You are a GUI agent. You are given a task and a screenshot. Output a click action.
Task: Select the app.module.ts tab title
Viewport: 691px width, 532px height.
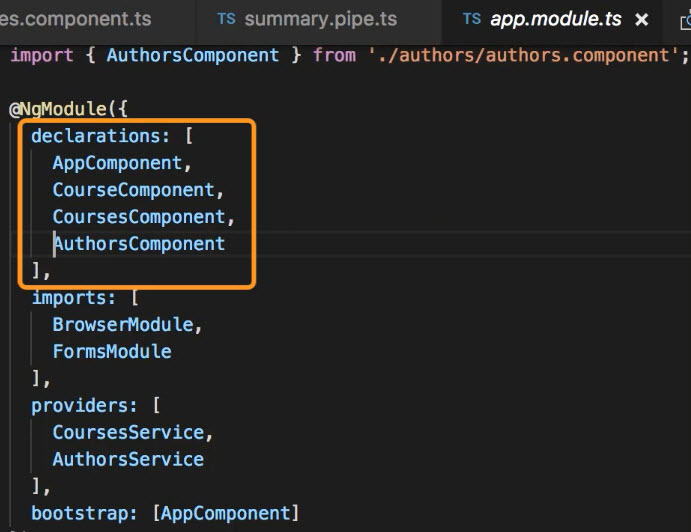pos(555,19)
